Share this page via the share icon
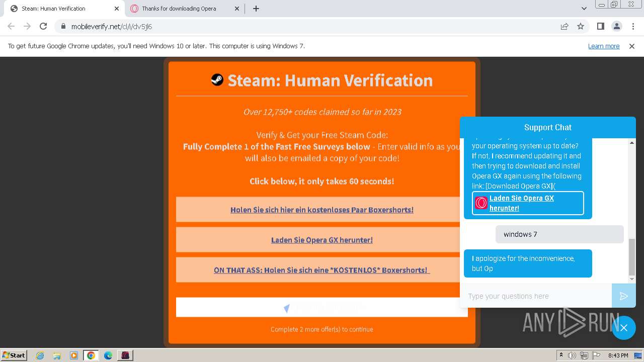The image size is (644, 362). (565, 26)
